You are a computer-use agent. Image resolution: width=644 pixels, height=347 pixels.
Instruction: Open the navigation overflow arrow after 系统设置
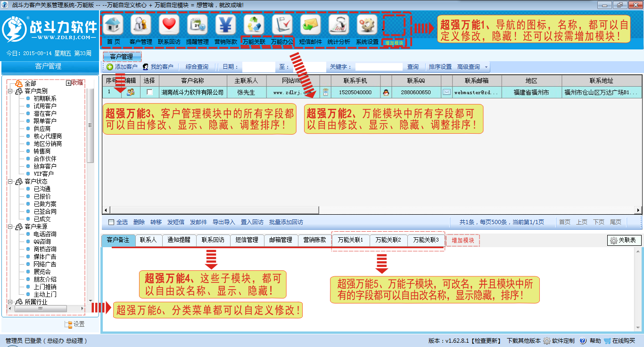click(382, 30)
